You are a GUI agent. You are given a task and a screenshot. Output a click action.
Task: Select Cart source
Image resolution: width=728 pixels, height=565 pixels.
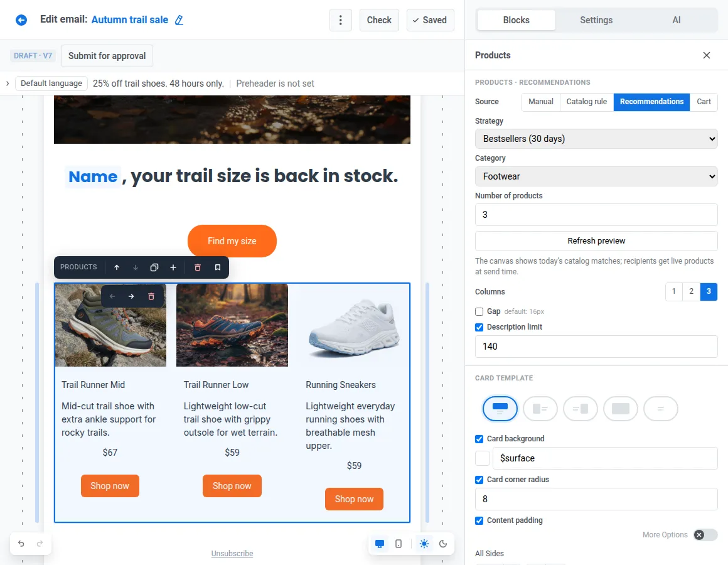(704, 102)
